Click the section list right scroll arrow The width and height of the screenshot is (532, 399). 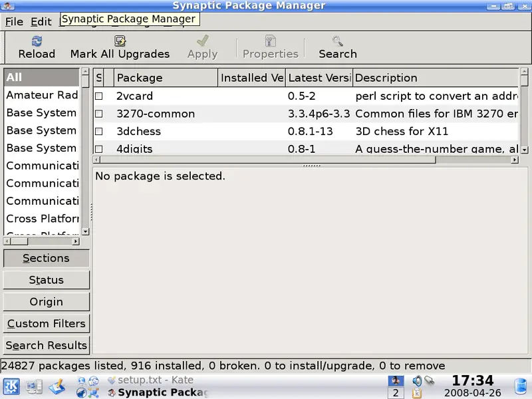(x=76, y=241)
